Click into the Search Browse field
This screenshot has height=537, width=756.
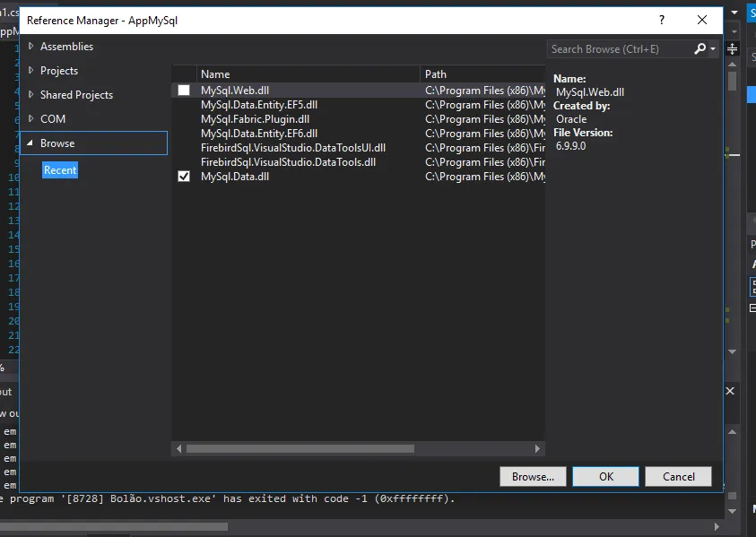[619, 49]
